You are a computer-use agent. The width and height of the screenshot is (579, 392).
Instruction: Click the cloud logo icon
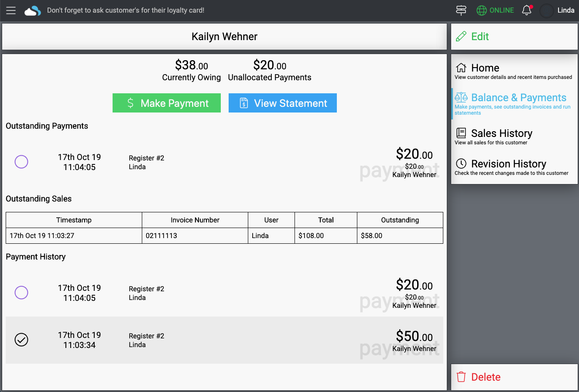[33, 10]
